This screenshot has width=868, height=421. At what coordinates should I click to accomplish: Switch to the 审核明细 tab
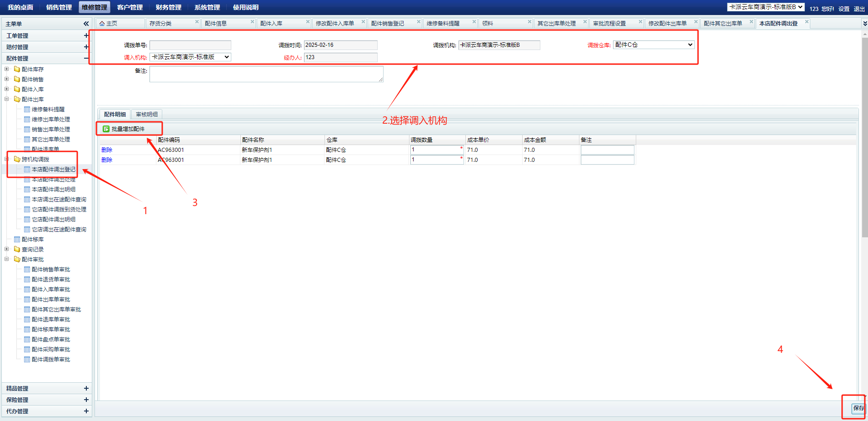pos(147,115)
